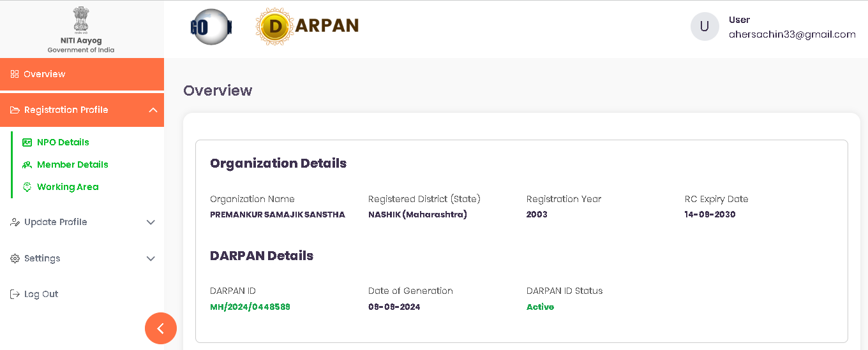
Task: Click the Registration Profile folder icon
Action: coord(15,110)
